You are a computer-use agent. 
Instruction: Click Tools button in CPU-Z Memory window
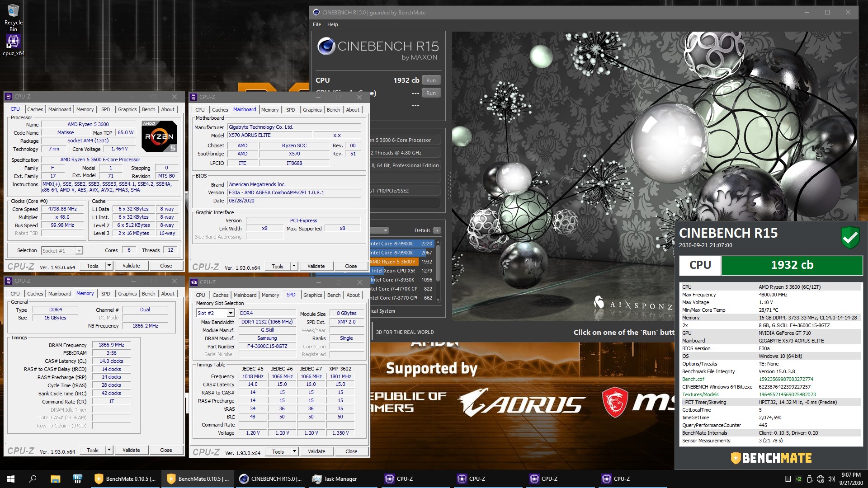click(93, 450)
